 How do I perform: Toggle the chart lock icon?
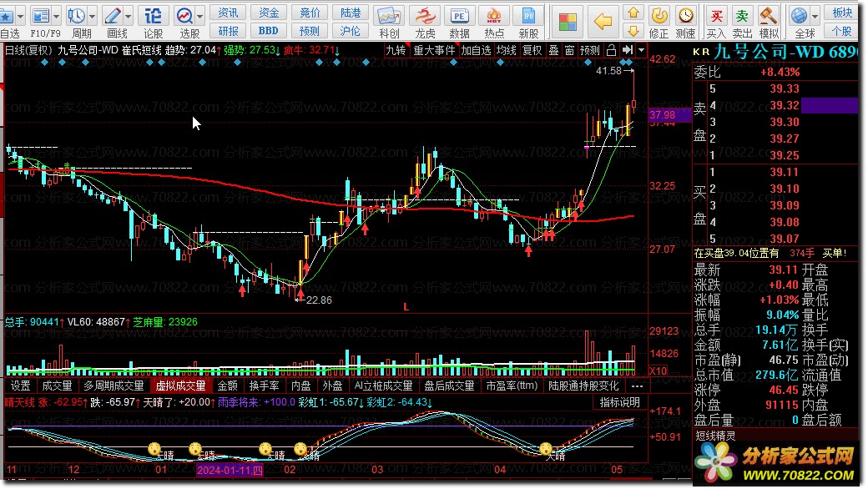click(x=611, y=50)
